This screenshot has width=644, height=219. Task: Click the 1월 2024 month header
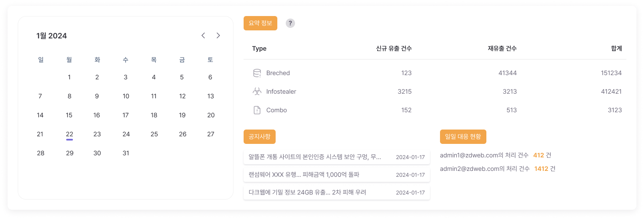pyautogui.click(x=51, y=36)
